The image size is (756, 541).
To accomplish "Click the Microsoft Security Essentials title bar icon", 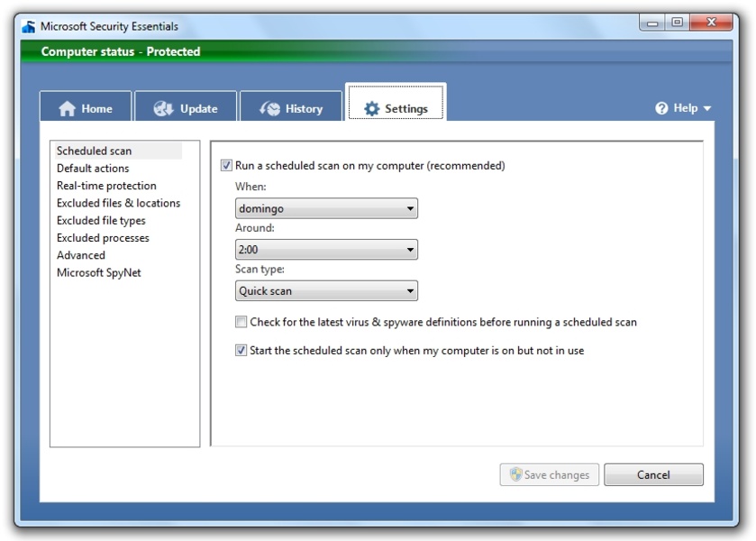I will pos(29,26).
